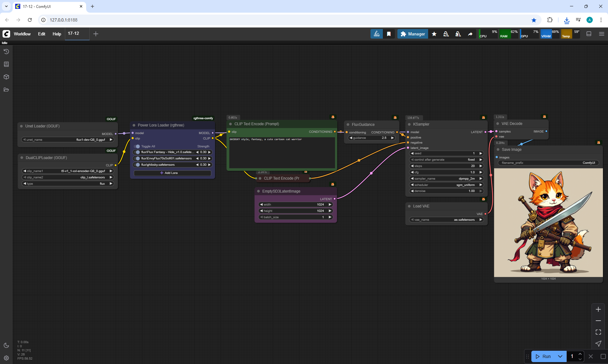Click the star favorites icon in toolbar

(x=434, y=34)
